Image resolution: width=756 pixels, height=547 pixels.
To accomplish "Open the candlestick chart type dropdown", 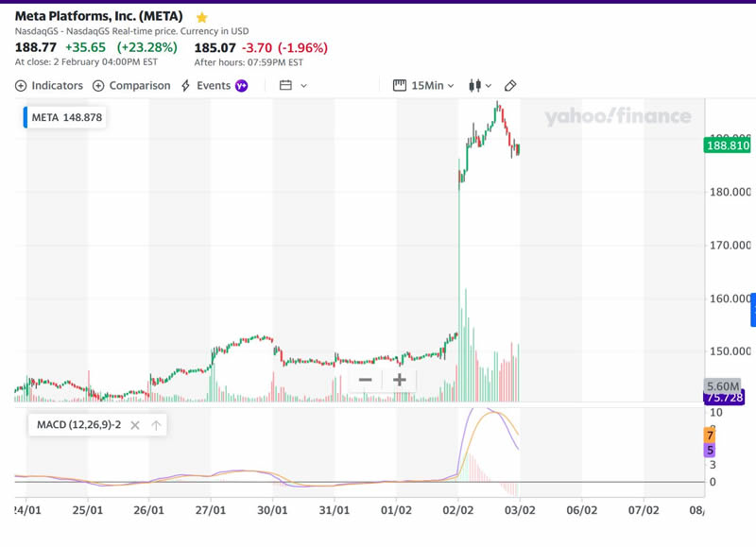I will pyautogui.click(x=480, y=85).
